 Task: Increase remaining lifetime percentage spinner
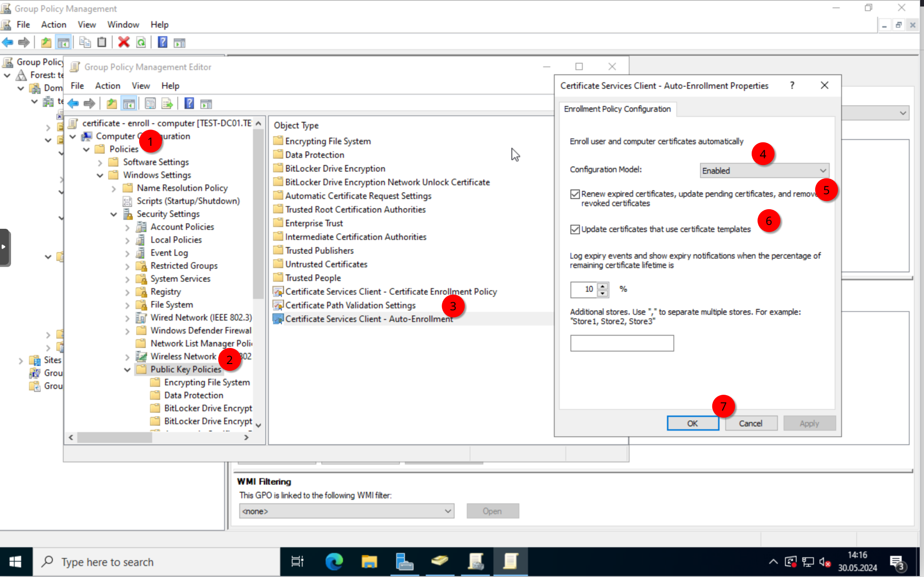(x=603, y=286)
